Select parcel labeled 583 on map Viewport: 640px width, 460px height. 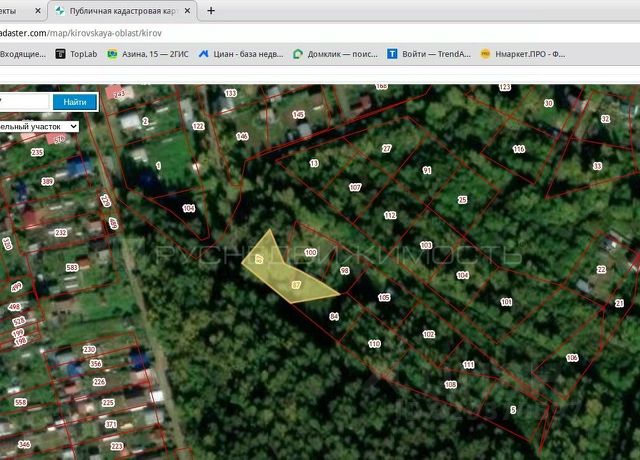[72, 268]
